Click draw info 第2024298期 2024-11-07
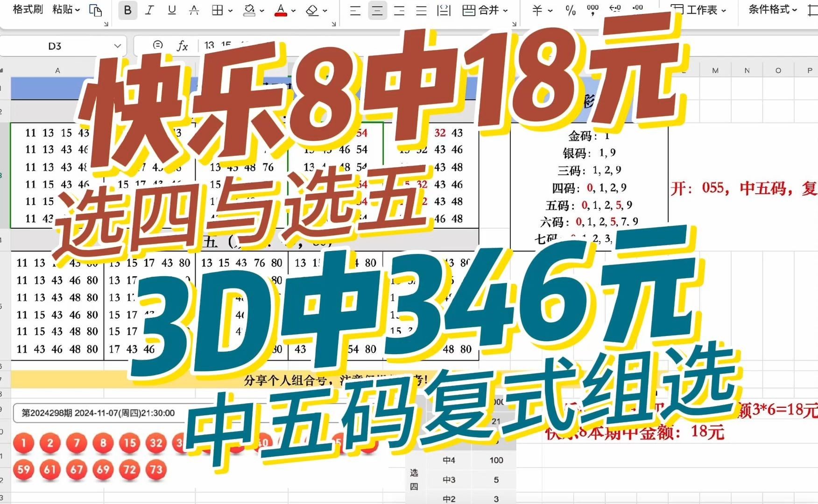The width and height of the screenshot is (818, 504). coord(98,413)
